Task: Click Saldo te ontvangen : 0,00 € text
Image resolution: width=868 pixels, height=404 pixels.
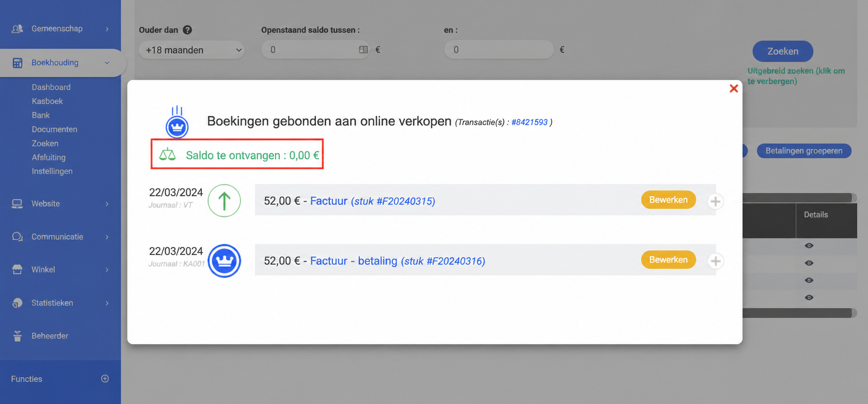Action: pyautogui.click(x=252, y=155)
